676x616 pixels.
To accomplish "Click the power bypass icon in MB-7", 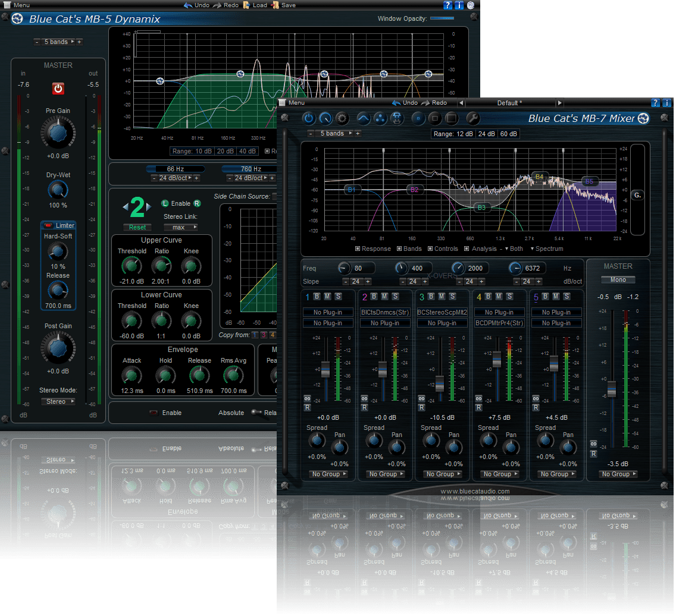I will [x=308, y=118].
